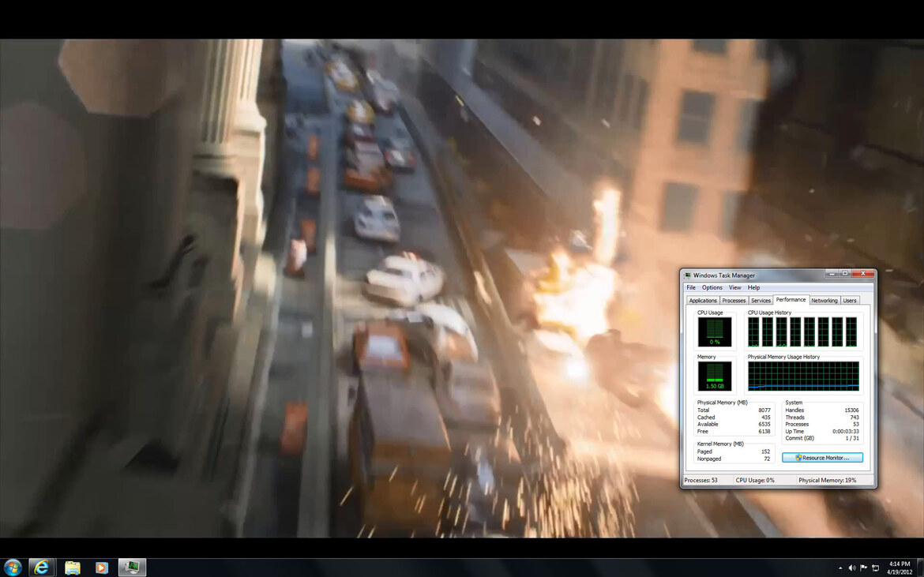Click the Total physical memory value 8077

764,410
